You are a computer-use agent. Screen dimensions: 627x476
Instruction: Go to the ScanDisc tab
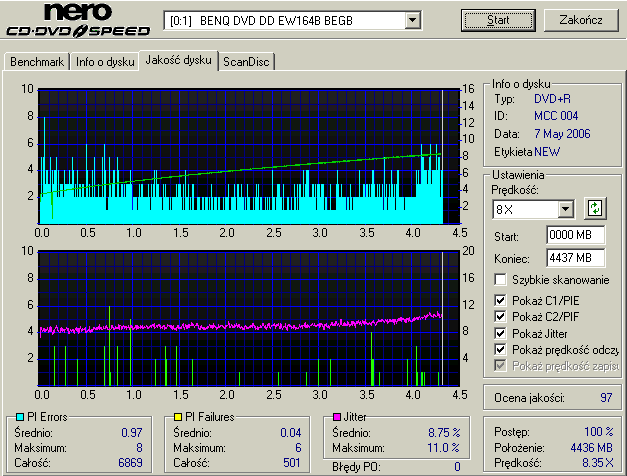pyautogui.click(x=246, y=62)
